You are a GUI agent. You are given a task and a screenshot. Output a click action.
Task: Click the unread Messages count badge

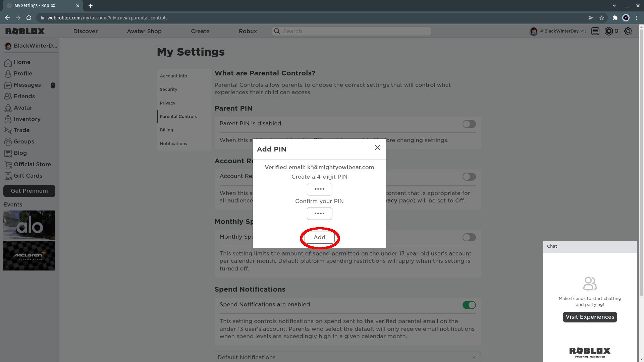[x=53, y=85]
